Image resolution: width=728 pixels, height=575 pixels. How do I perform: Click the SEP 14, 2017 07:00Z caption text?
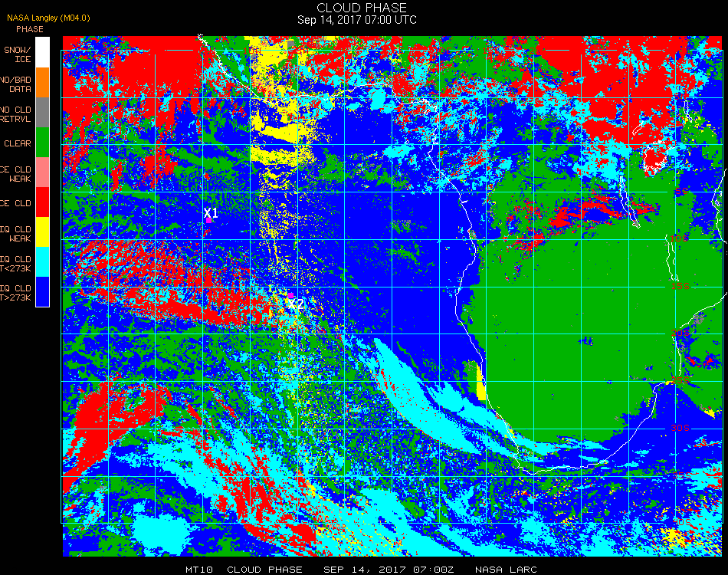click(x=389, y=570)
